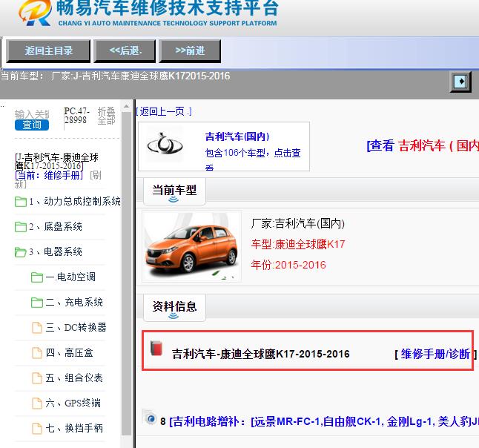
Task: Click sidebar scrollbar up arrow
Action: [x=126, y=106]
